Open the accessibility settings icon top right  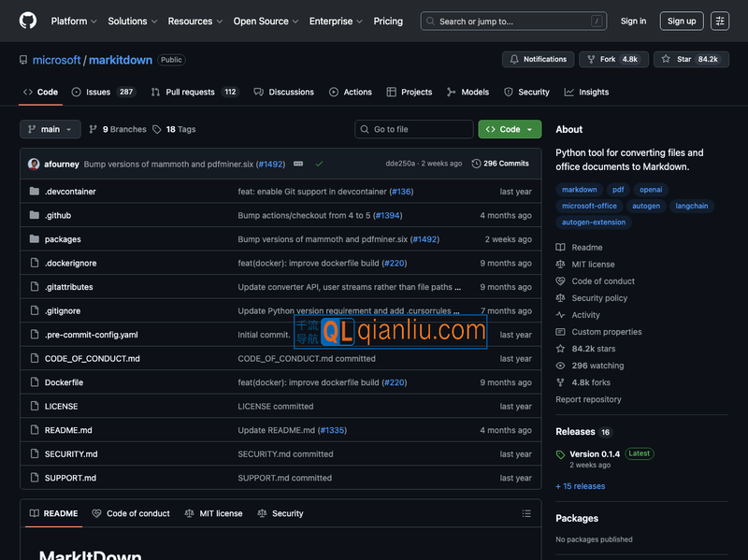point(719,21)
